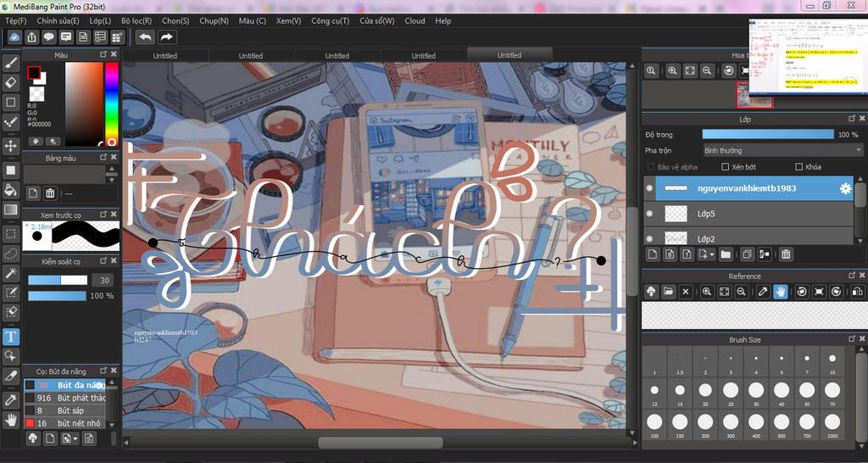This screenshot has height=463, width=868.
Task: Click the Redo arrow
Action: click(x=166, y=37)
